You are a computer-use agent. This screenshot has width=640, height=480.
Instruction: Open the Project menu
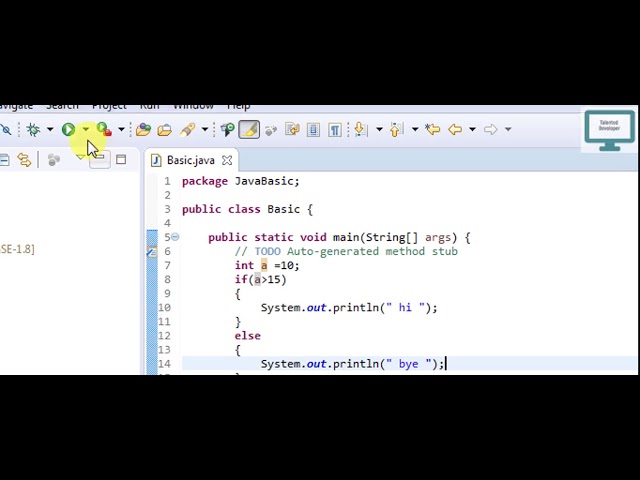[109, 107]
